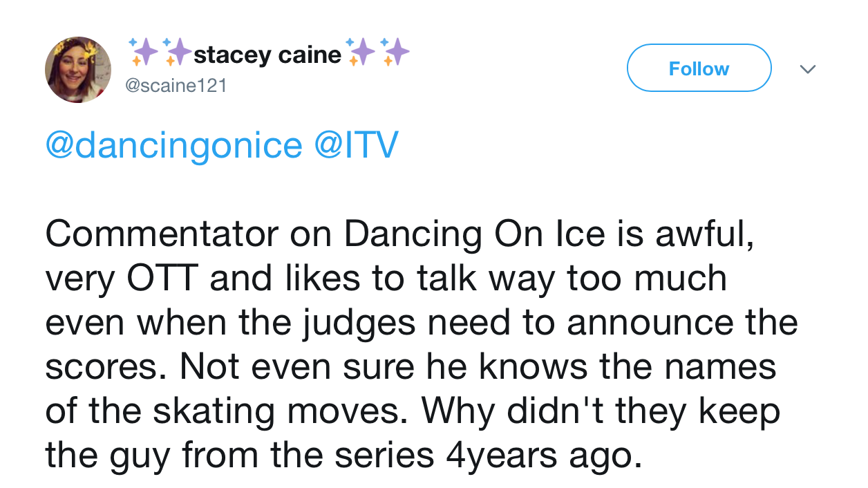The width and height of the screenshot is (868, 488).
Task: Visit the @ITV mention link
Action: click(x=357, y=144)
